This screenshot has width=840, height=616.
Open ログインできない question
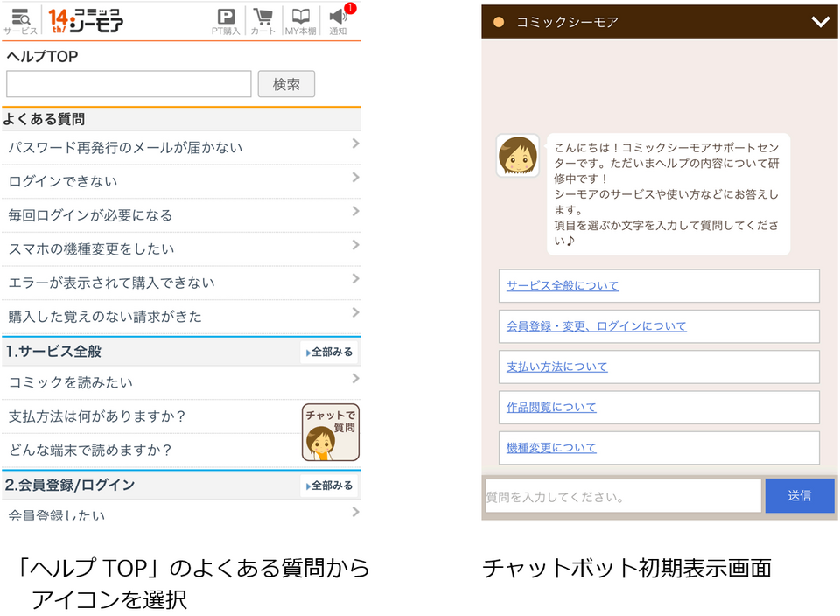pos(180,181)
